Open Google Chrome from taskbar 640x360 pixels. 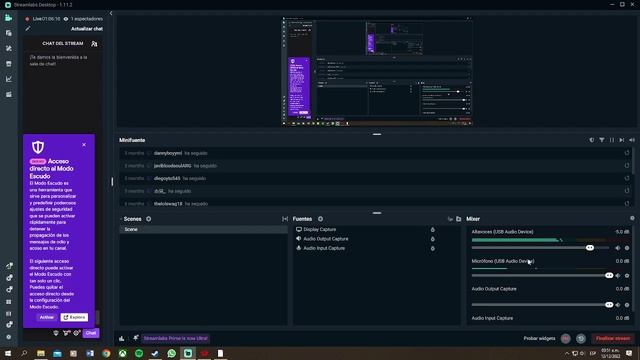pyautogui.click(x=106, y=353)
